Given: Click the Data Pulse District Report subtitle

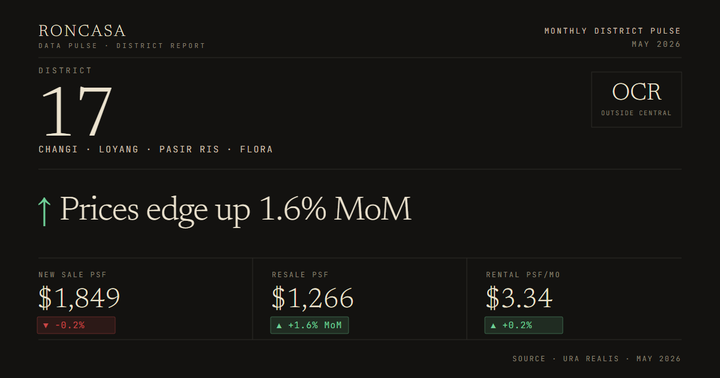Looking at the screenshot, I should coord(122,45).
